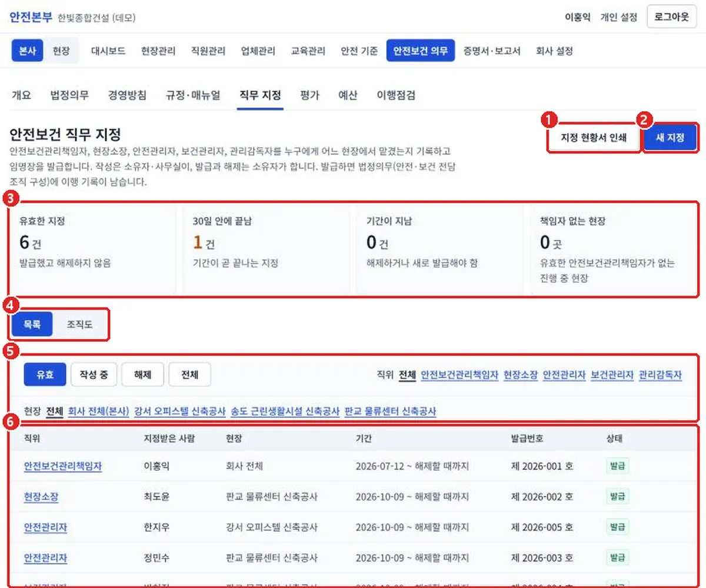Select the 직무 지정 tab
Screen dimensions: 706x588
coord(260,95)
